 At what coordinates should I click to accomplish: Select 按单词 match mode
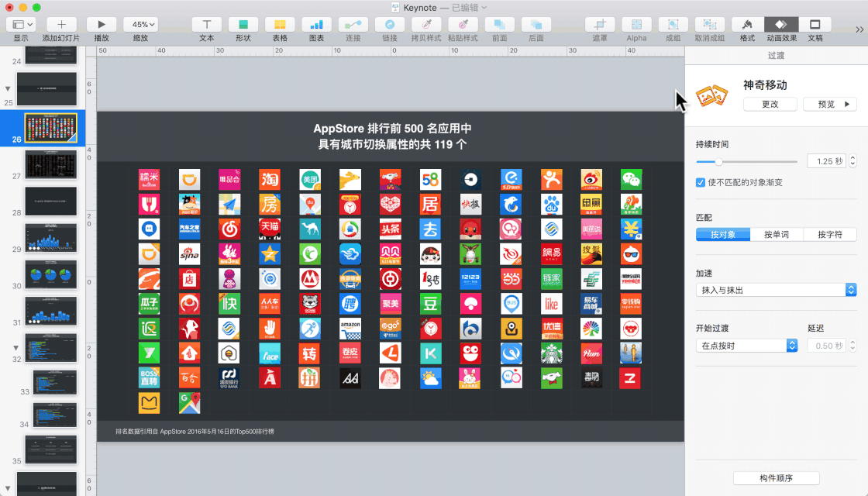coord(777,235)
